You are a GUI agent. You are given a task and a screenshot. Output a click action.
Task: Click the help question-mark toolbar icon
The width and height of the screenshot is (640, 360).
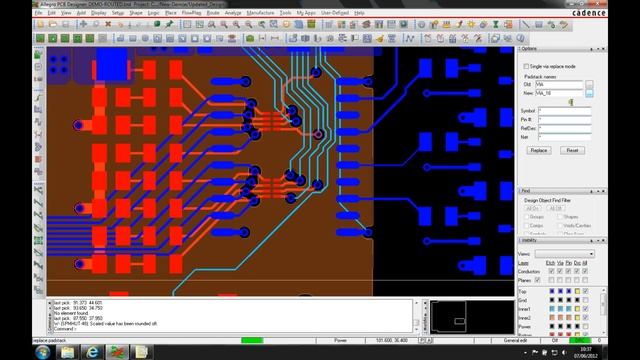[520, 38]
